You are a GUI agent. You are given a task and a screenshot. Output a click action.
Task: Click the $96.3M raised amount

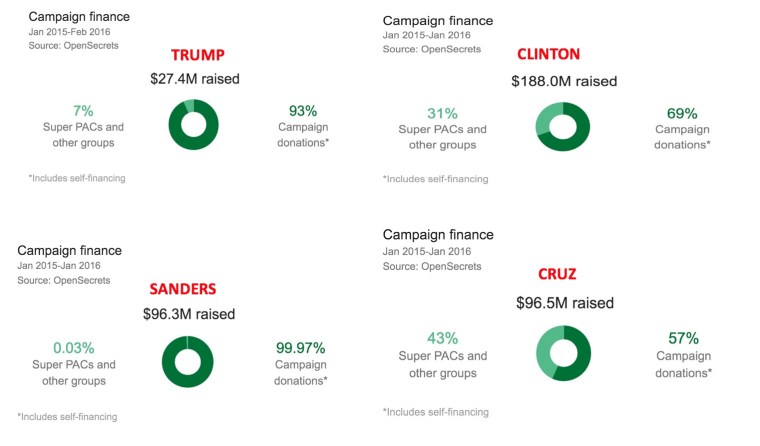(x=189, y=313)
